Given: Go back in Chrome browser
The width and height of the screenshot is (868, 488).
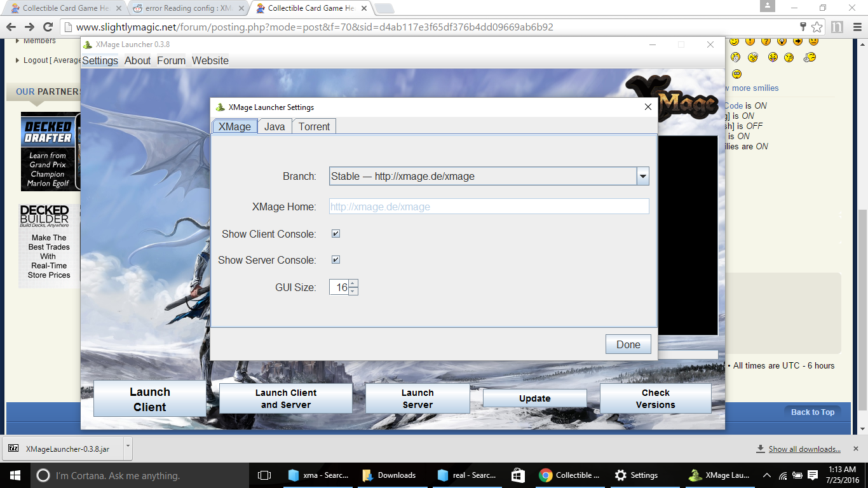Looking at the screenshot, I should pyautogui.click(x=11, y=27).
